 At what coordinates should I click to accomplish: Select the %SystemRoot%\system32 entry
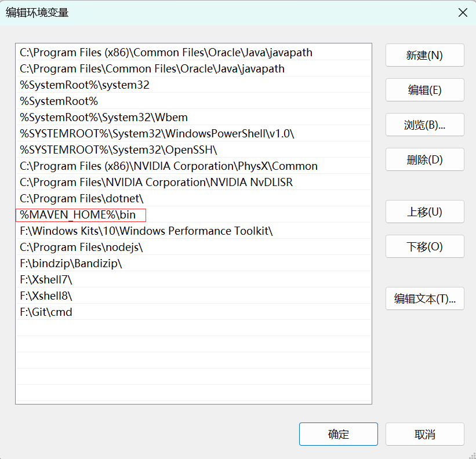coord(194,85)
